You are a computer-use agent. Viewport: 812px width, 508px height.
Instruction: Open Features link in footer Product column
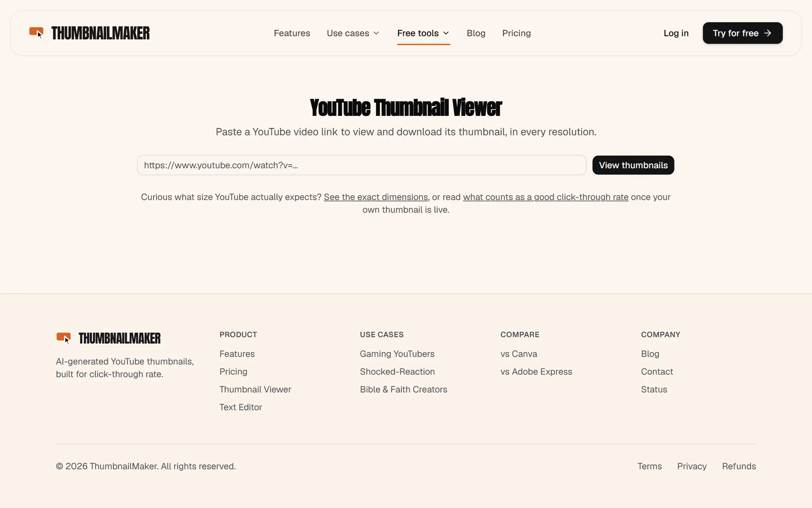click(237, 354)
